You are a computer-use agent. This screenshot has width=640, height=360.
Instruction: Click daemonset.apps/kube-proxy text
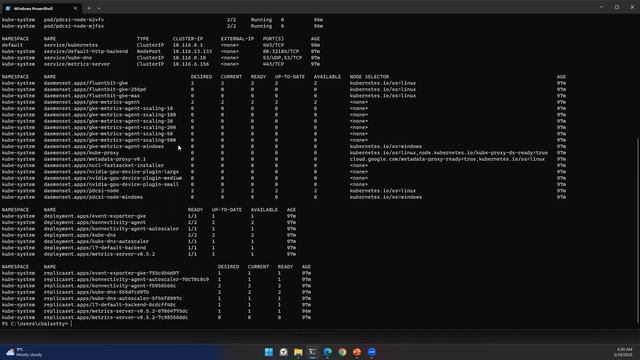point(81,153)
